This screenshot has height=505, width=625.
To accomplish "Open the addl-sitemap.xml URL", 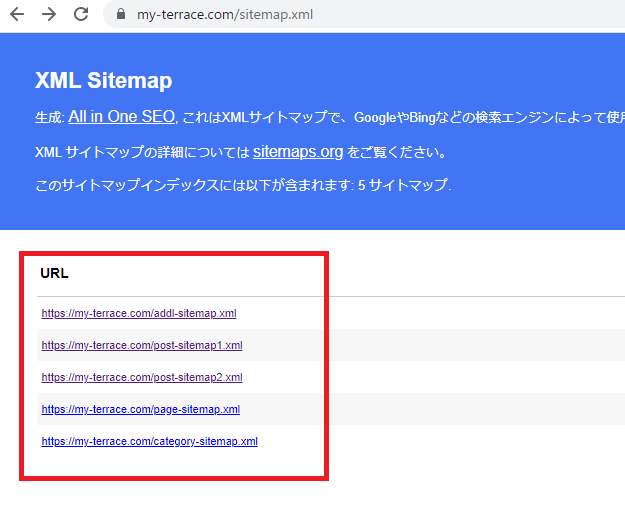I will point(139,313).
